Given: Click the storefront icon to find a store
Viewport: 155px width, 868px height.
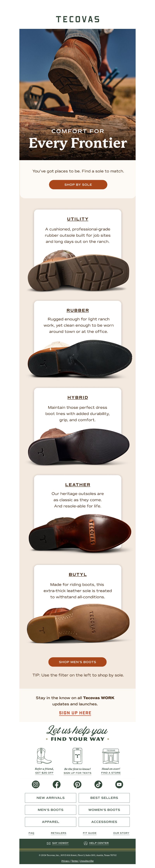Looking at the screenshot, I should (x=111, y=756).
